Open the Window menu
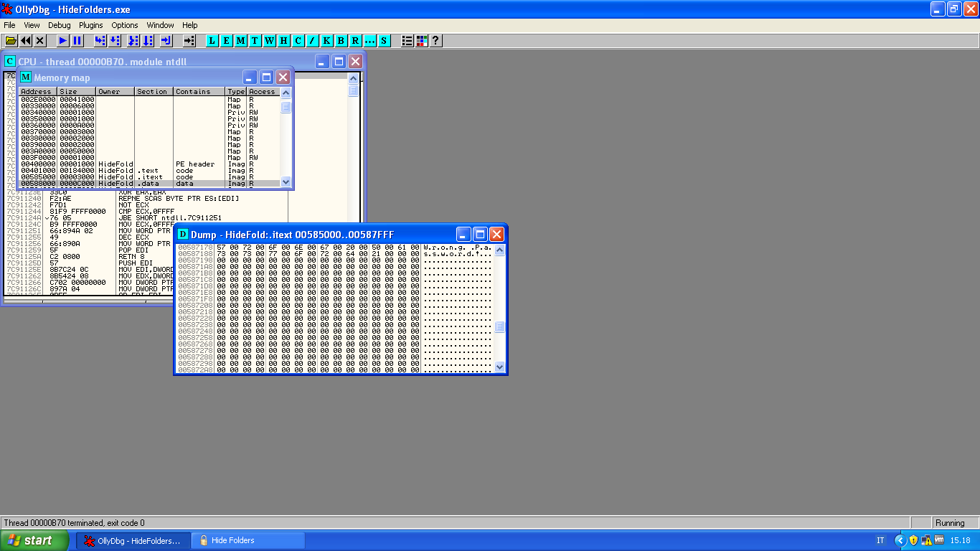 [160, 25]
